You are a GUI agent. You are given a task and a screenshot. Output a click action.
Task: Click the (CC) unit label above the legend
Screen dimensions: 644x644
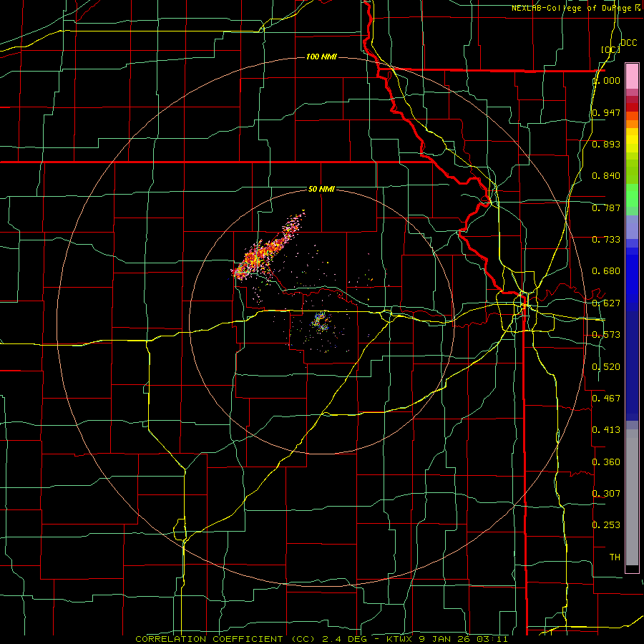[610, 49]
